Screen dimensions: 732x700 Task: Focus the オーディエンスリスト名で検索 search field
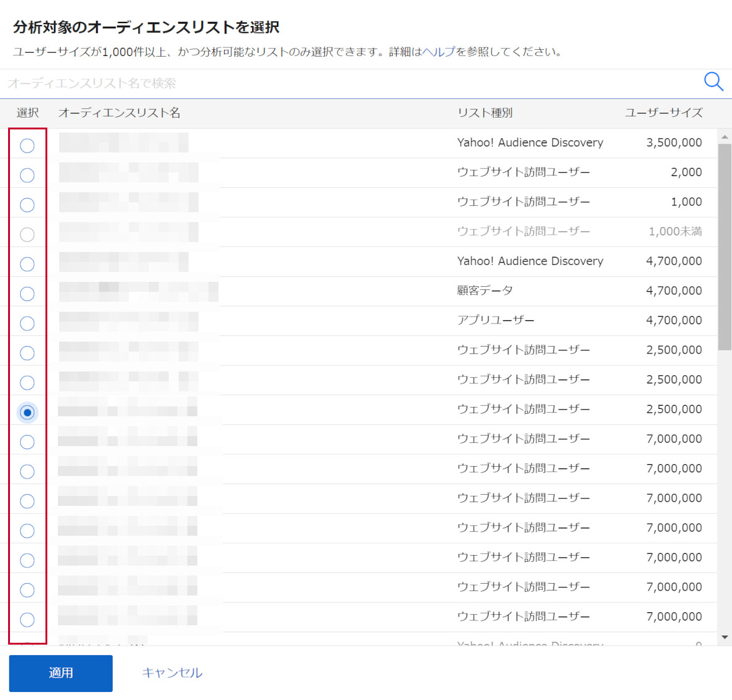349,83
